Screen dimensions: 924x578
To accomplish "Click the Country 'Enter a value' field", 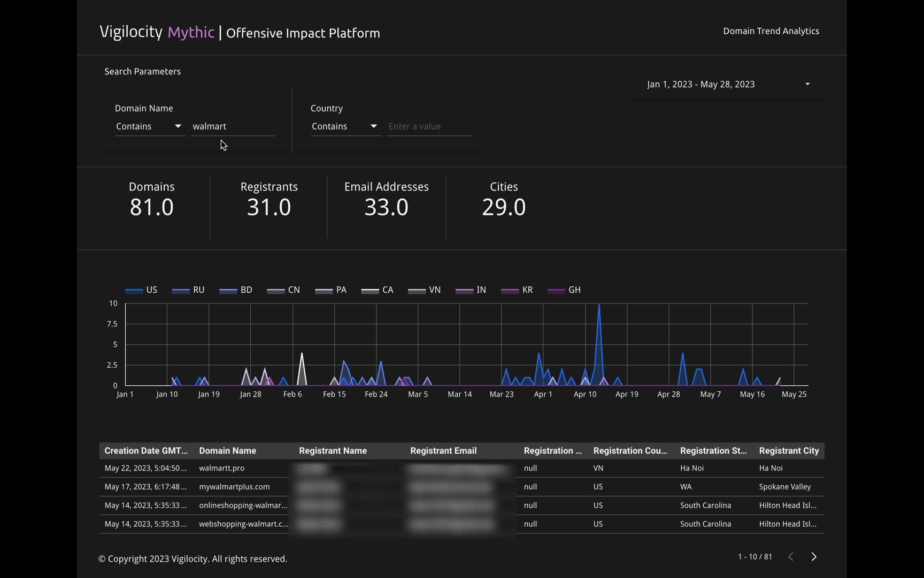I will click(x=429, y=126).
